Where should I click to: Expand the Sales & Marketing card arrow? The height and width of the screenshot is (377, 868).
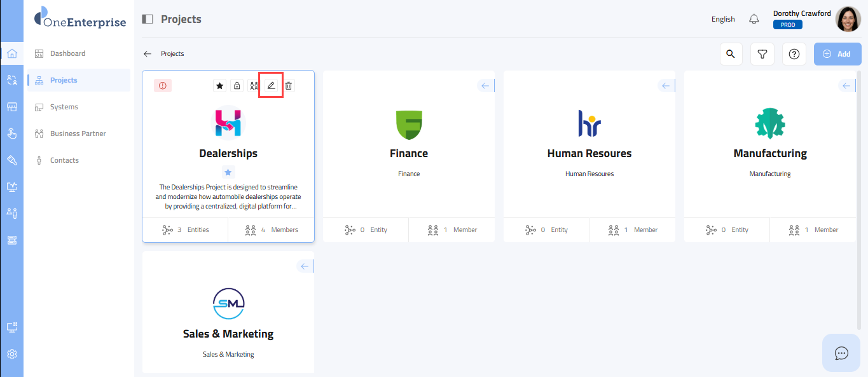[x=305, y=266]
